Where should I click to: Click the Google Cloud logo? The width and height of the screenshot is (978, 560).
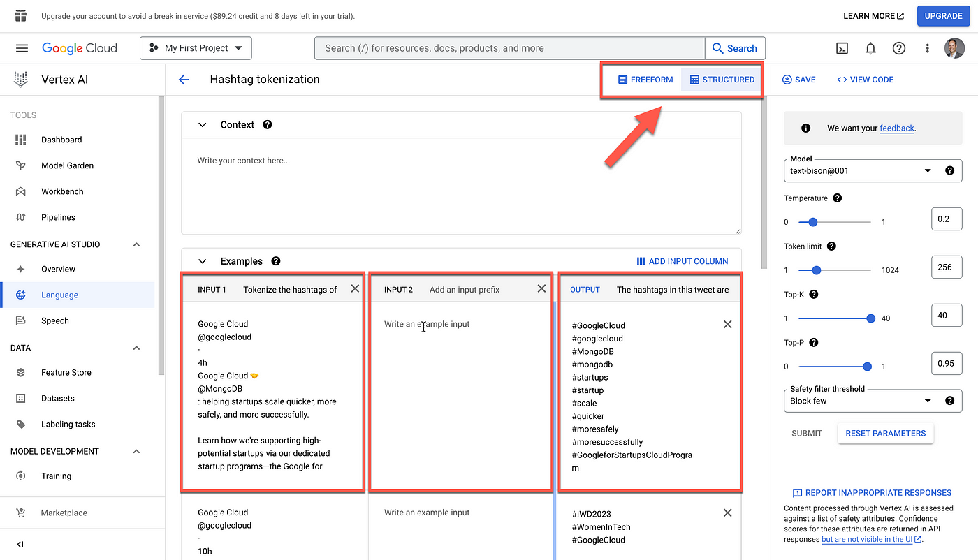[x=80, y=48]
